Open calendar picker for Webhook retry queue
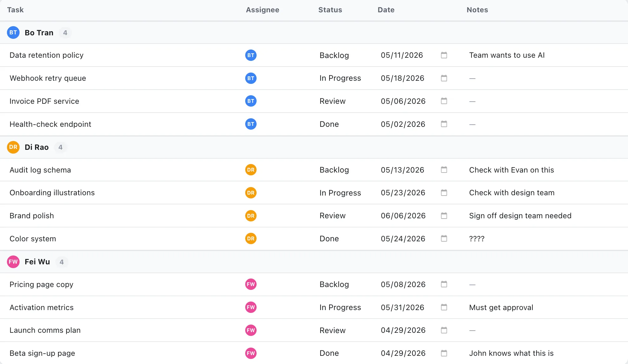The image size is (628, 364). point(444,78)
